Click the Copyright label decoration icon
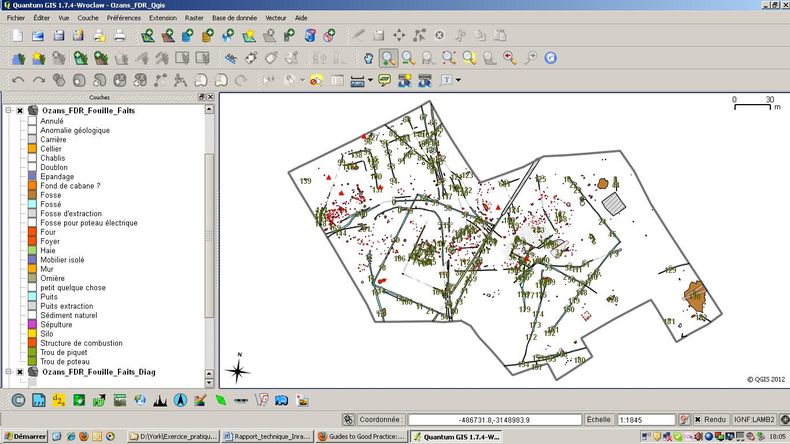The image size is (790, 444). click(x=18, y=401)
